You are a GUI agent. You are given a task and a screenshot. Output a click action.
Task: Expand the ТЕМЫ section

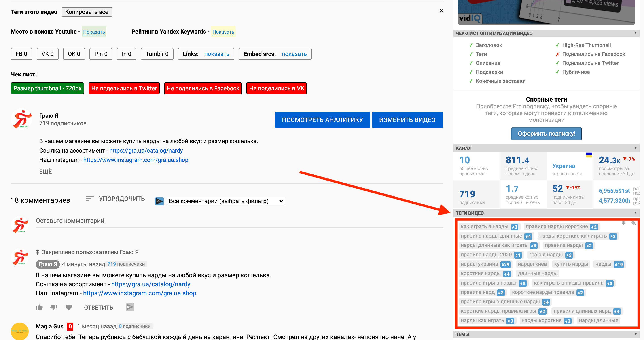coord(635,334)
